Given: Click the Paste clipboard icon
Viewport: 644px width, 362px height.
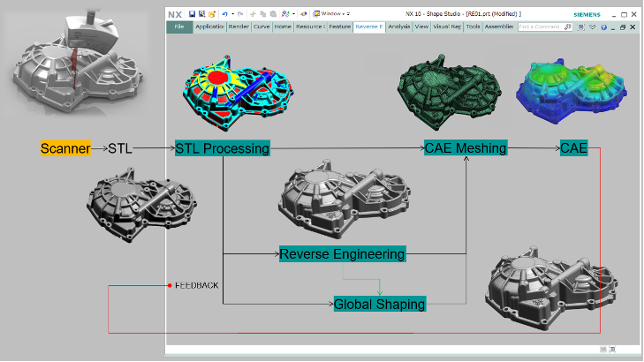Looking at the screenshot, I should click(273, 14).
